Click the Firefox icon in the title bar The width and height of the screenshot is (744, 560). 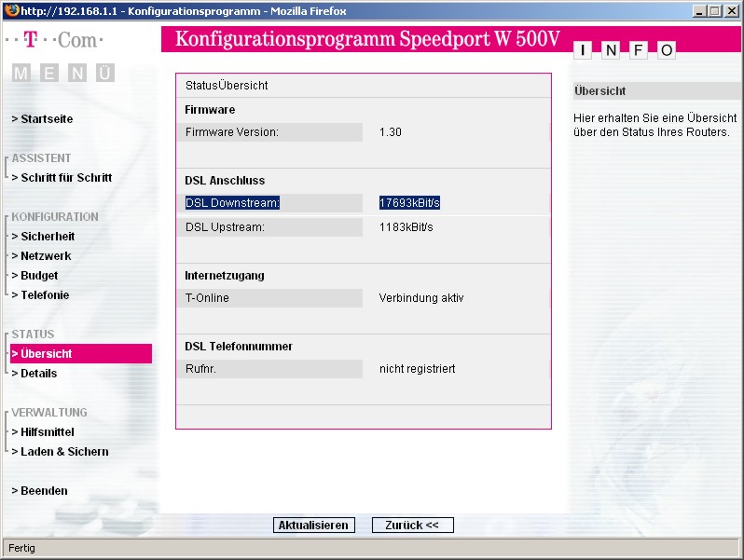tap(12, 10)
